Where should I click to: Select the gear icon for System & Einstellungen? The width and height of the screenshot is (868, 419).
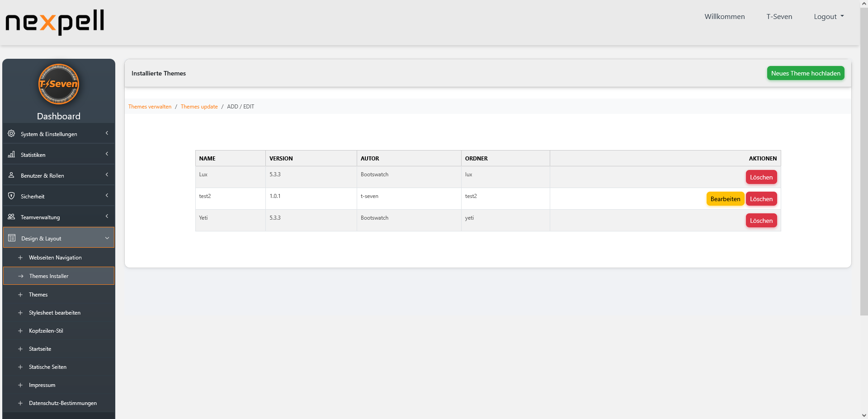coord(11,133)
